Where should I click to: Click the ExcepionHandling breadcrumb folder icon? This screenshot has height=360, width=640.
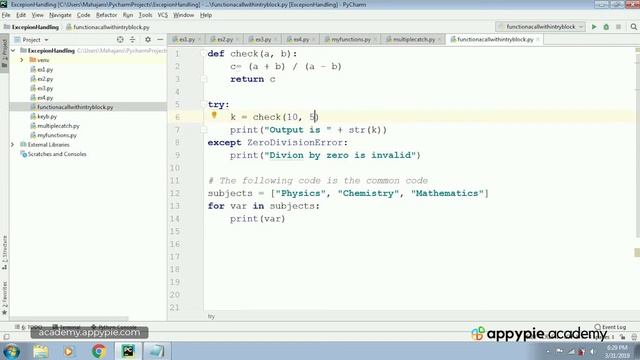click(7, 27)
